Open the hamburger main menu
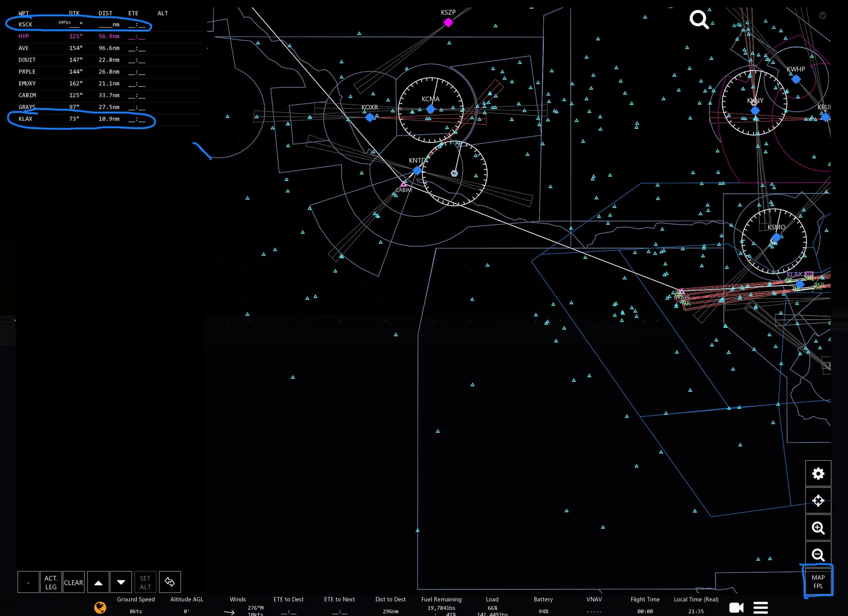The height and width of the screenshot is (616, 848). click(x=761, y=608)
